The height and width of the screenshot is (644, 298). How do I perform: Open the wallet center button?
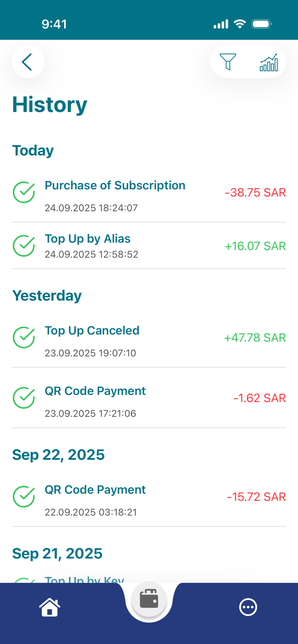point(149,599)
